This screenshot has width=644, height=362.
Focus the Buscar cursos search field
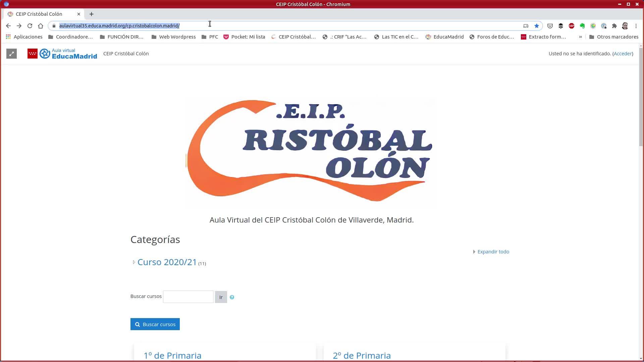(x=188, y=297)
